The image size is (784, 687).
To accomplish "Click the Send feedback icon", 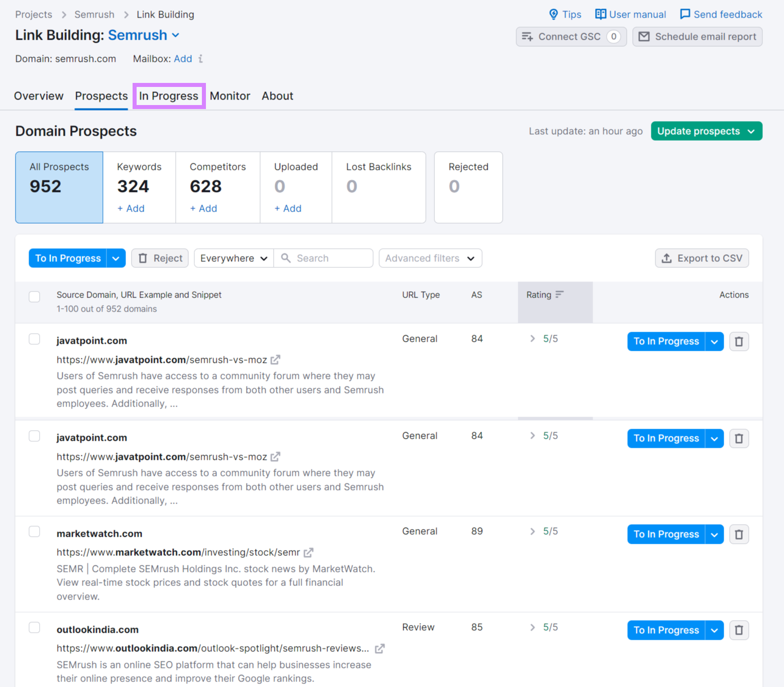I will pos(685,14).
